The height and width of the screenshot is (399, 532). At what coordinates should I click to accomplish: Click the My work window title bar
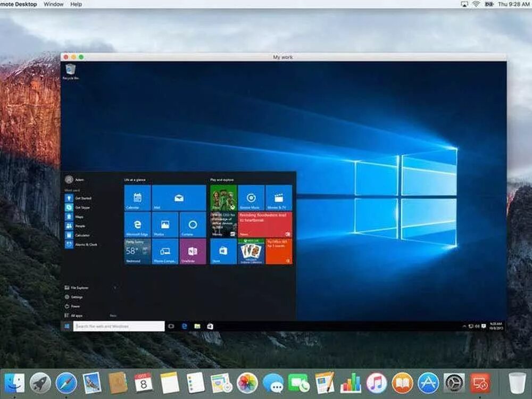(284, 57)
